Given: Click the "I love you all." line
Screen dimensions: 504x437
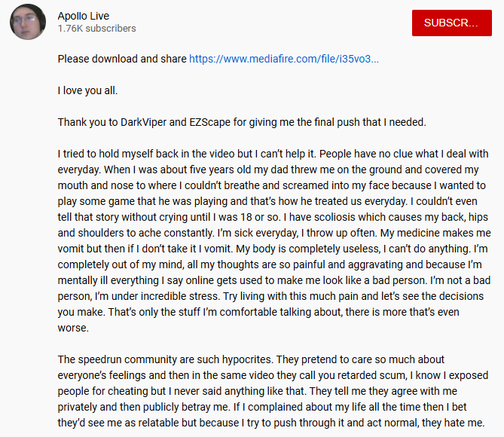Looking at the screenshot, I should click(88, 91).
